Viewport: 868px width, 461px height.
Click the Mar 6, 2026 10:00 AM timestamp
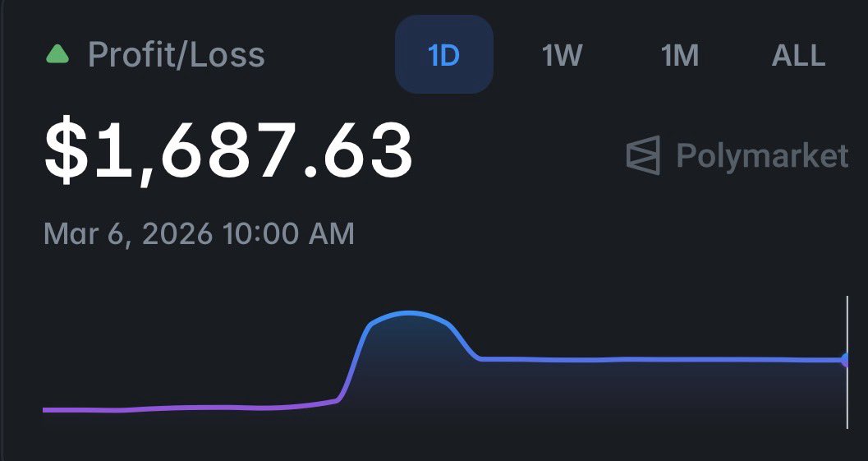(199, 234)
